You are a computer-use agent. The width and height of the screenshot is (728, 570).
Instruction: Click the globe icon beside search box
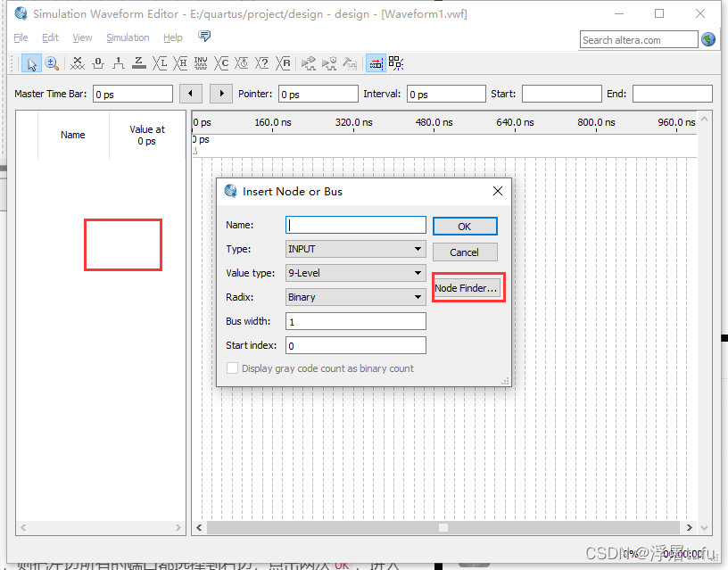tap(708, 40)
